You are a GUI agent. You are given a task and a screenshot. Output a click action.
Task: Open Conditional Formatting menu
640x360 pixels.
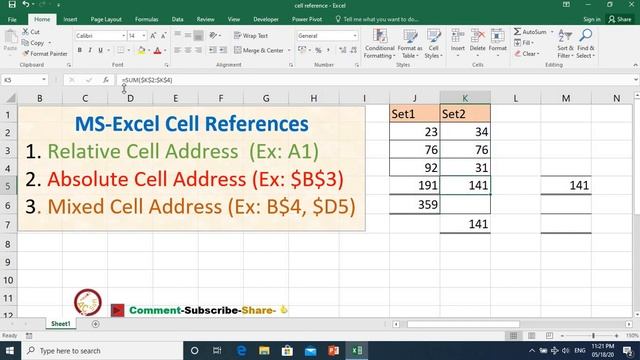click(380, 44)
